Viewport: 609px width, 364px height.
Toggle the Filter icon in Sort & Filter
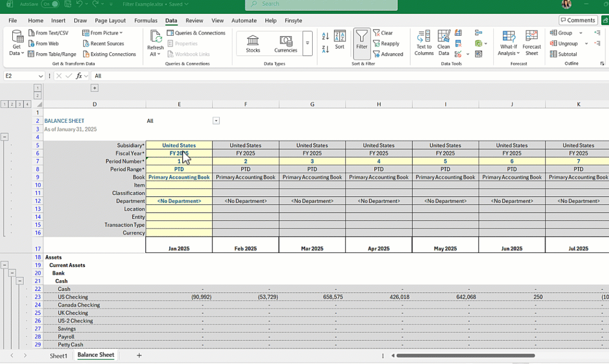click(x=362, y=43)
